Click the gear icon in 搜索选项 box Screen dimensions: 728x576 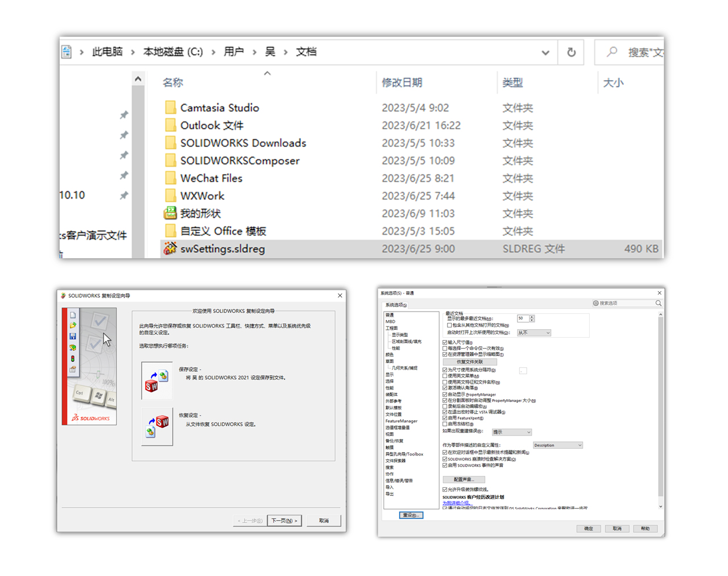pyautogui.click(x=595, y=303)
